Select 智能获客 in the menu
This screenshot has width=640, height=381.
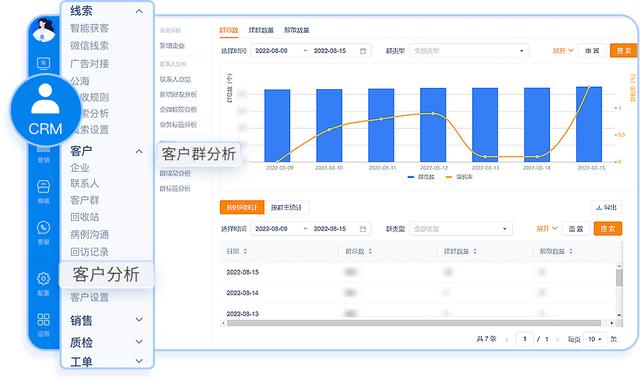click(89, 28)
